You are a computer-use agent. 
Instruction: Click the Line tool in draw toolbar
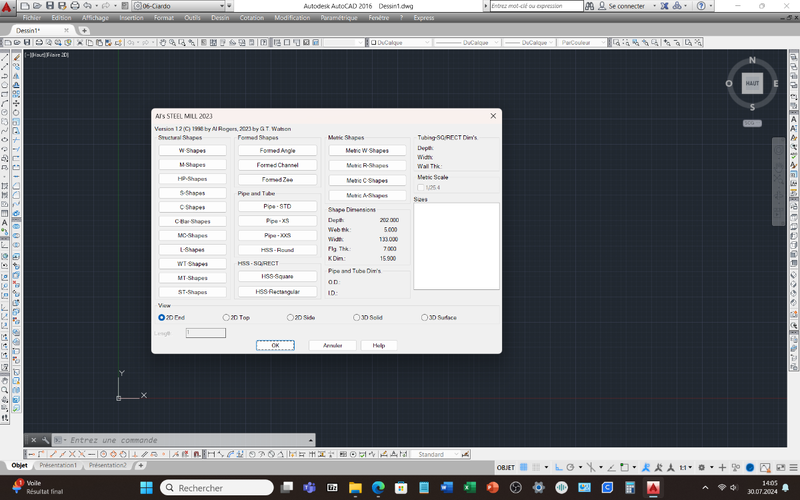(x=5, y=58)
